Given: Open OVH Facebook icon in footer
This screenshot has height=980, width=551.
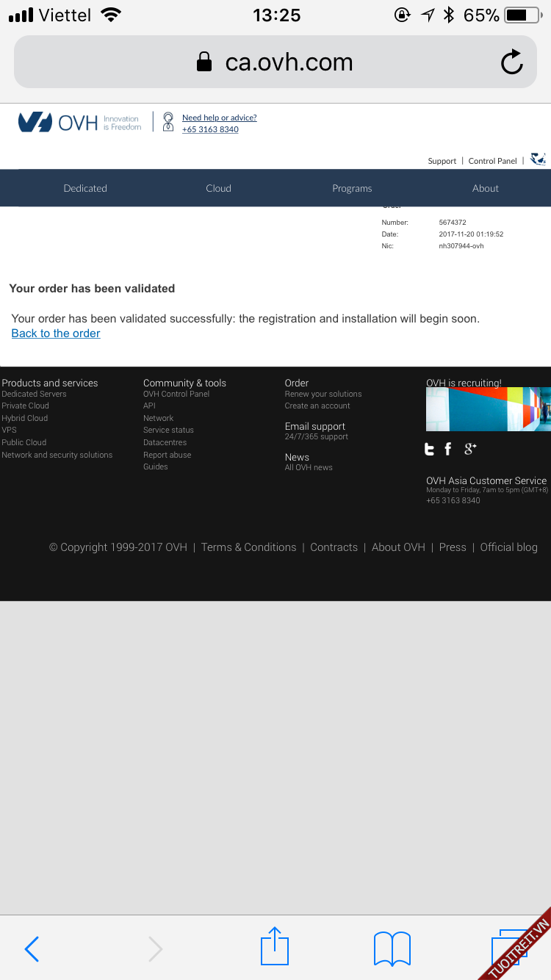Looking at the screenshot, I should click(448, 449).
